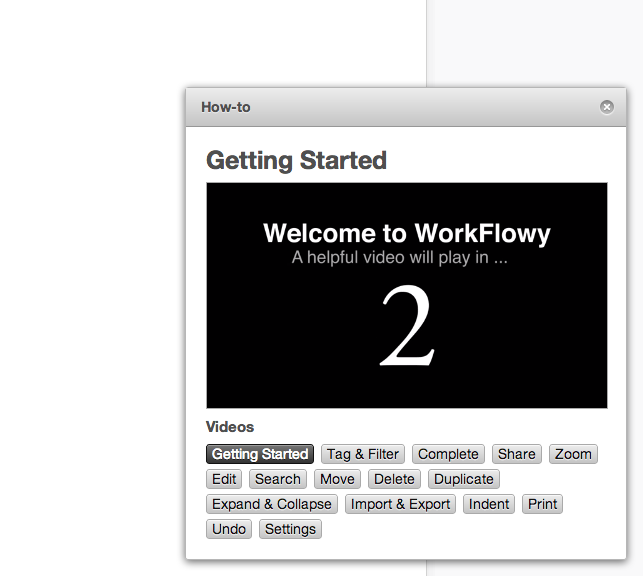The width and height of the screenshot is (643, 576).
Task: Open the Settings video
Action: (x=290, y=529)
